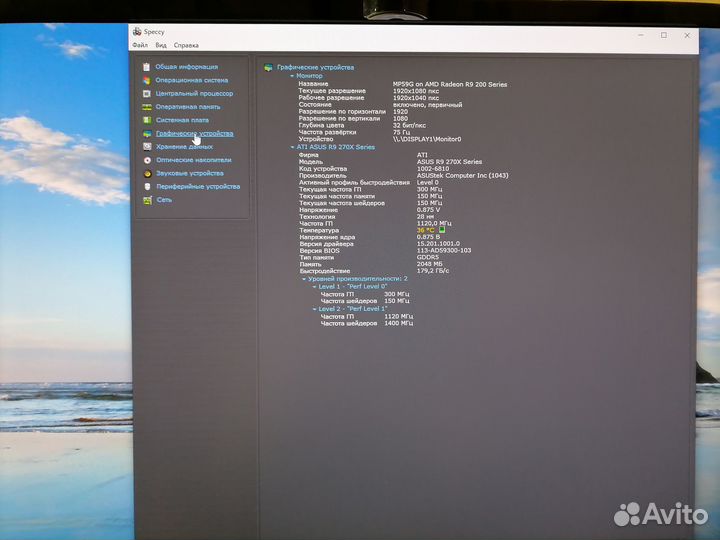Click the Графические устройства header icon in main panel
This screenshot has width=720, height=540.
click(269, 68)
